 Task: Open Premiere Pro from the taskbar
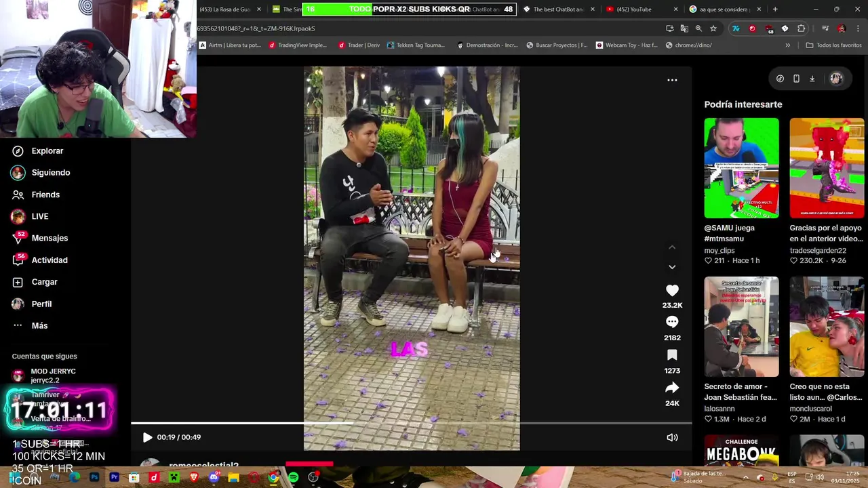(x=114, y=478)
